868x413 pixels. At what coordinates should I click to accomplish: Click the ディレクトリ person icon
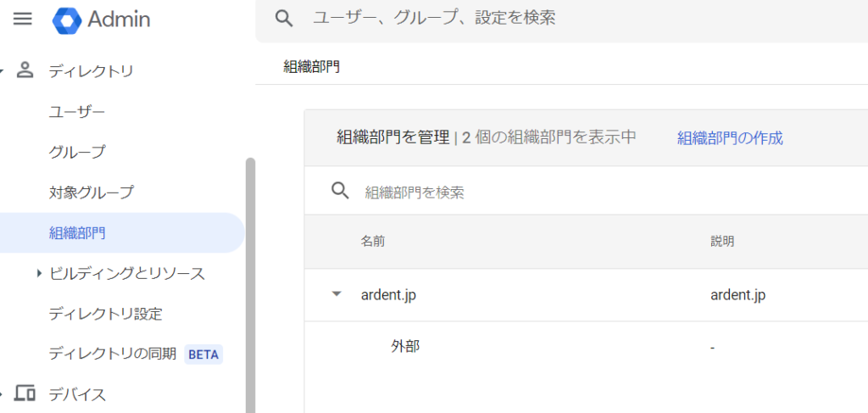click(x=25, y=70)
